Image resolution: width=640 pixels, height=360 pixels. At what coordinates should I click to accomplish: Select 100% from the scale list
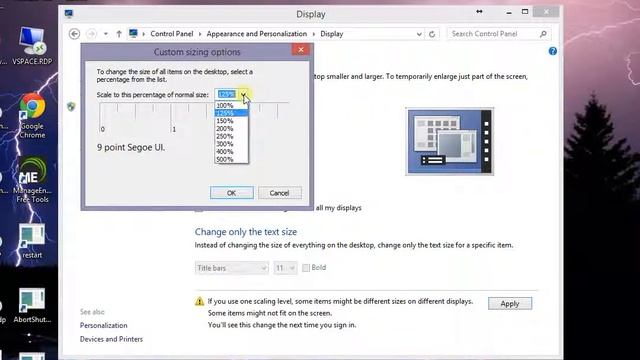click(x=231, y=105)
